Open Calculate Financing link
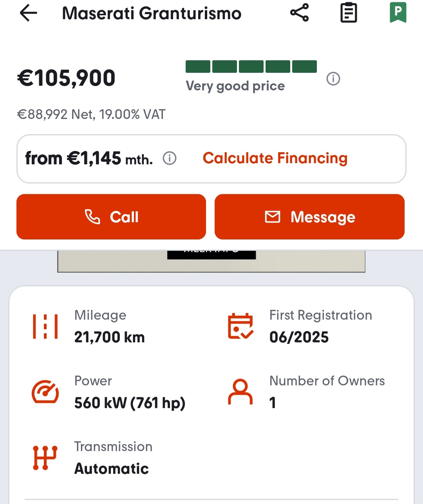This screenshot has width=423, height=504. [x=275, y=158]
